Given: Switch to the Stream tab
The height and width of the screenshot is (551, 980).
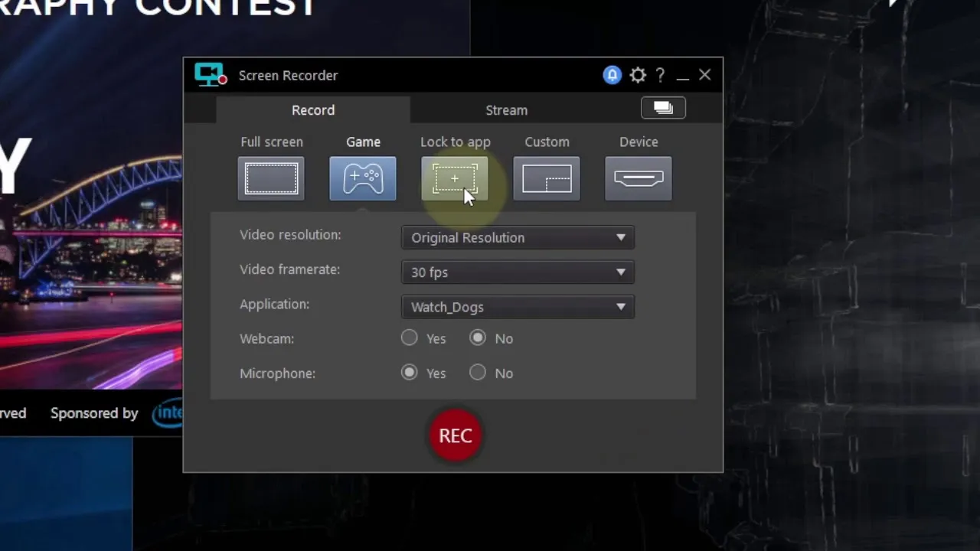Looking at the screenshot, I should [507, 109].
